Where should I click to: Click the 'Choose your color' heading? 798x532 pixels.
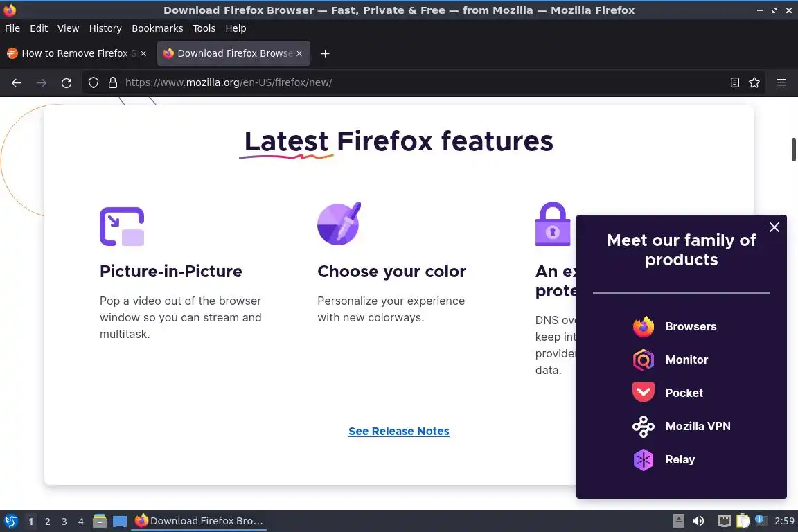point(391,272)
